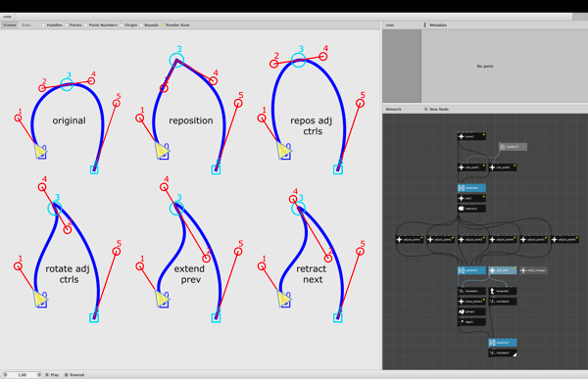Enable the Handles checkbox
Image resolution: width=588 pixels, height=379 pixels.
43,25
